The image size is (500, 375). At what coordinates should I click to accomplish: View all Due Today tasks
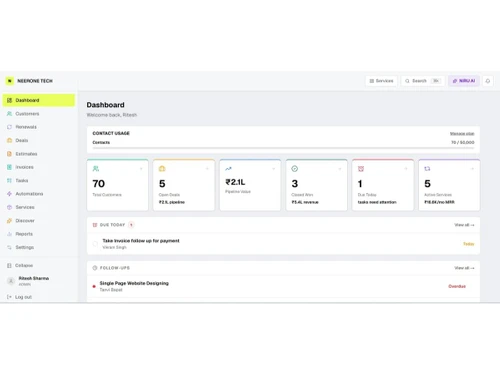click(x=464, y=225)
